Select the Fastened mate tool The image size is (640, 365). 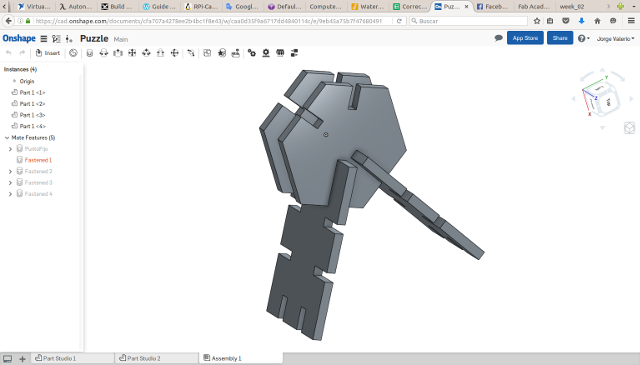90,53
